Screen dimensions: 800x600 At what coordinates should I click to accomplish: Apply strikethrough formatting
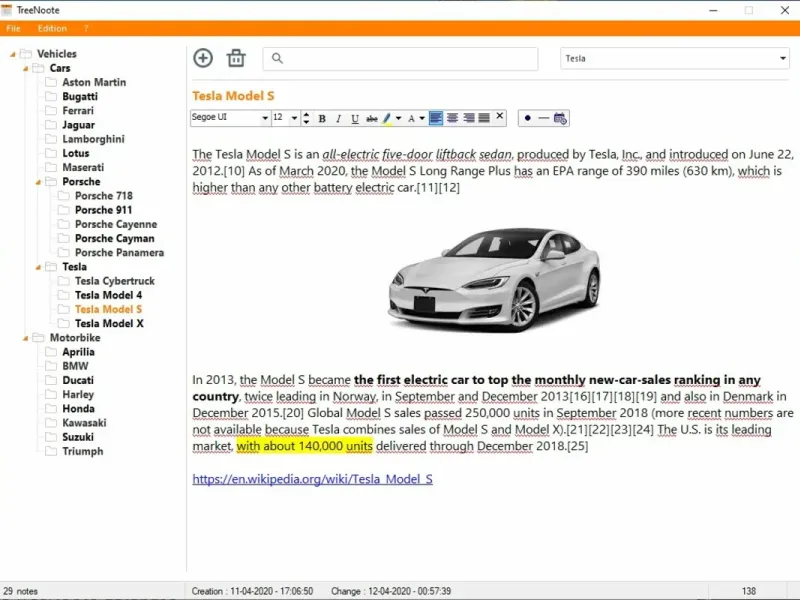372,118
